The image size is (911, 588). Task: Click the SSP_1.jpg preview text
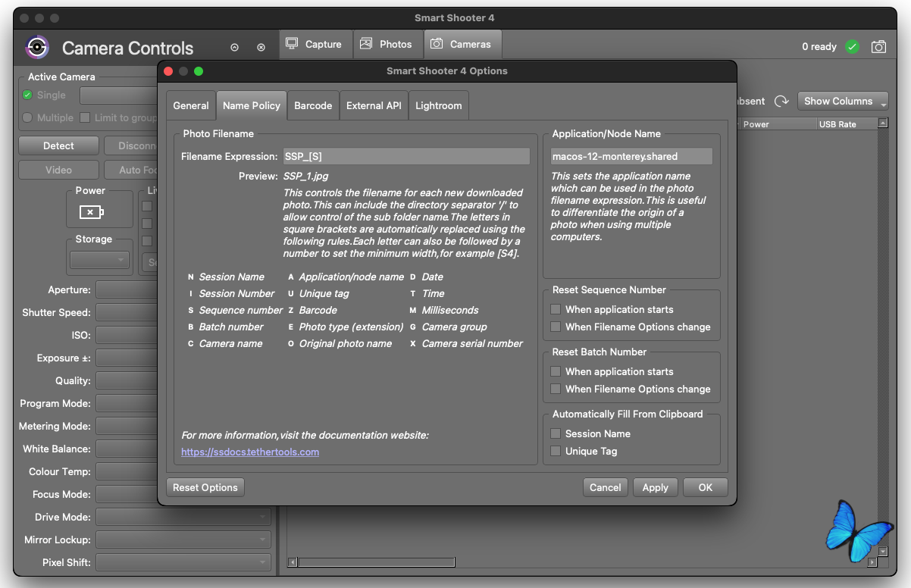(x=306, y=176)
